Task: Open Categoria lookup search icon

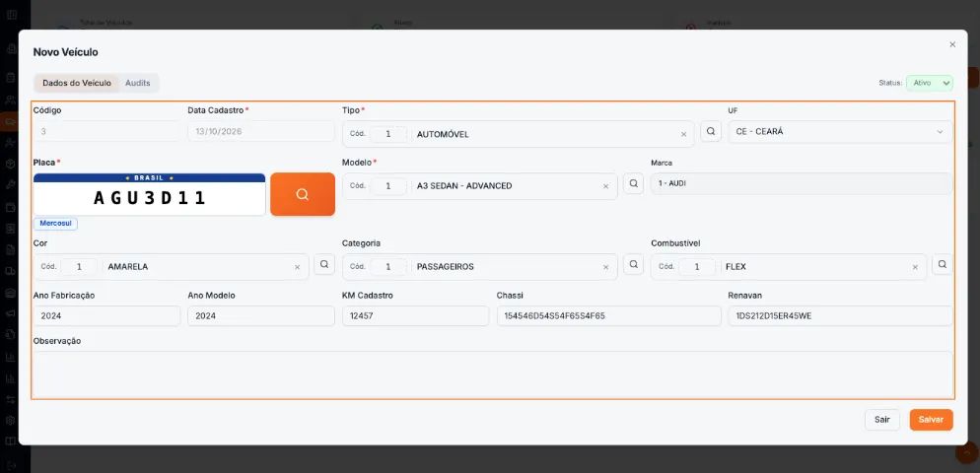Action: 633,264
